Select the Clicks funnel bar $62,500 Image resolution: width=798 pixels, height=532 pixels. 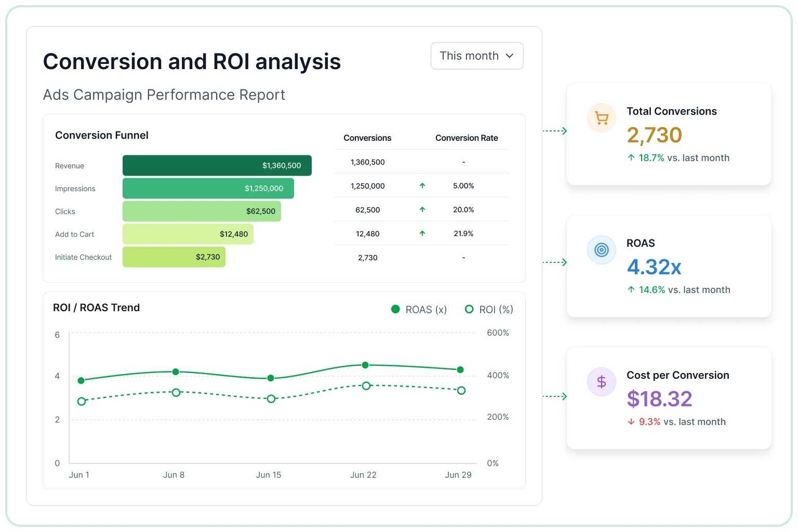(x=202, y=211)
